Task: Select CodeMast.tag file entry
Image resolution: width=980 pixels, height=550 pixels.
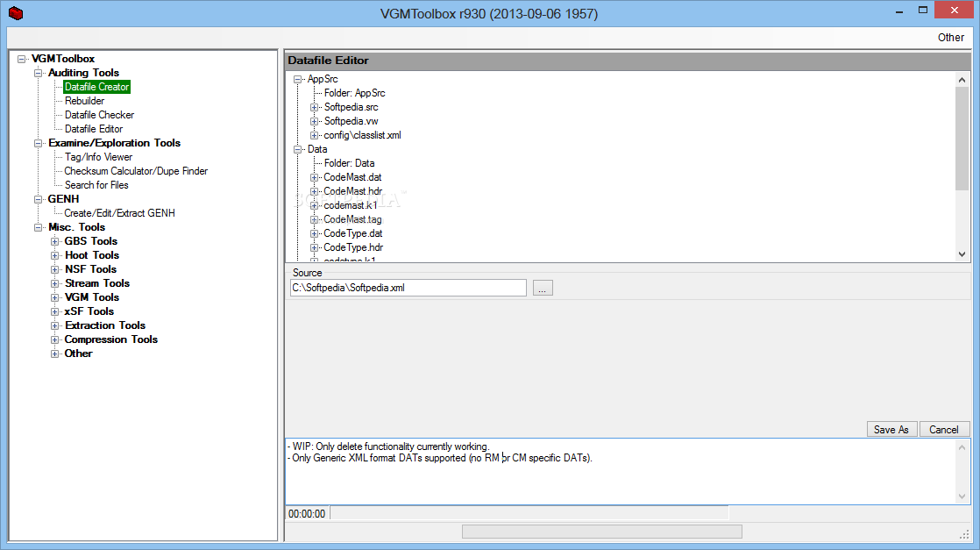Action: click(x=352, y=219)
